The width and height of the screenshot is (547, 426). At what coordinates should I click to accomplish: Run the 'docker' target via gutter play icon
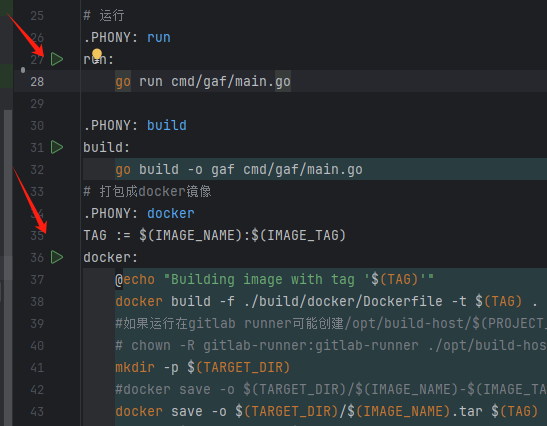(57, 257)
